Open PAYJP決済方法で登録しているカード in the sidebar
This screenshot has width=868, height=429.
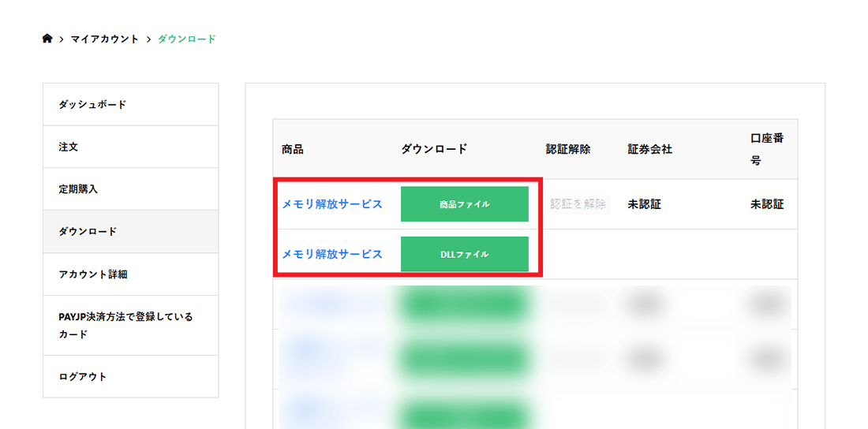[x=125, y=325]
